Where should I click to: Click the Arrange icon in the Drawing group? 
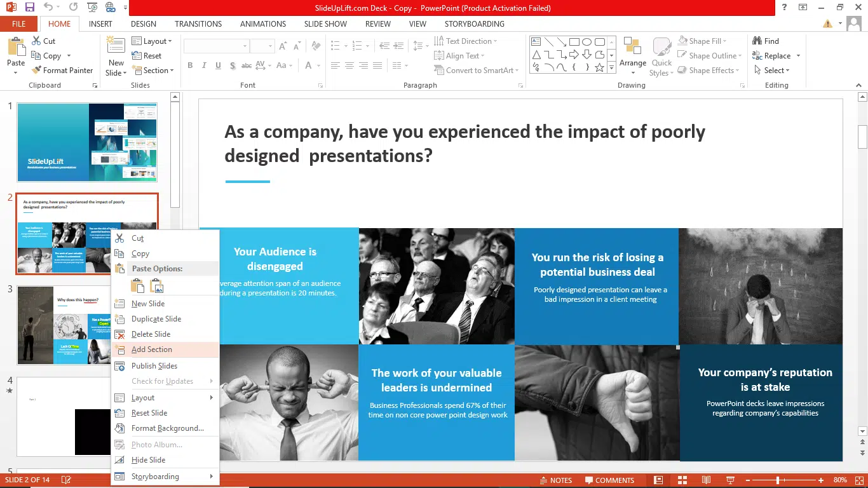click(x=632, y=47)
